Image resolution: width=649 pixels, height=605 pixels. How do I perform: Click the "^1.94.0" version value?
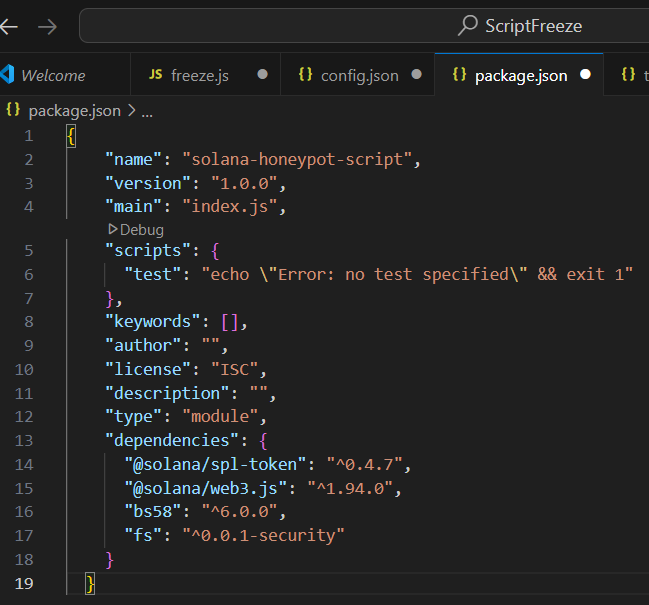(350, 489)
